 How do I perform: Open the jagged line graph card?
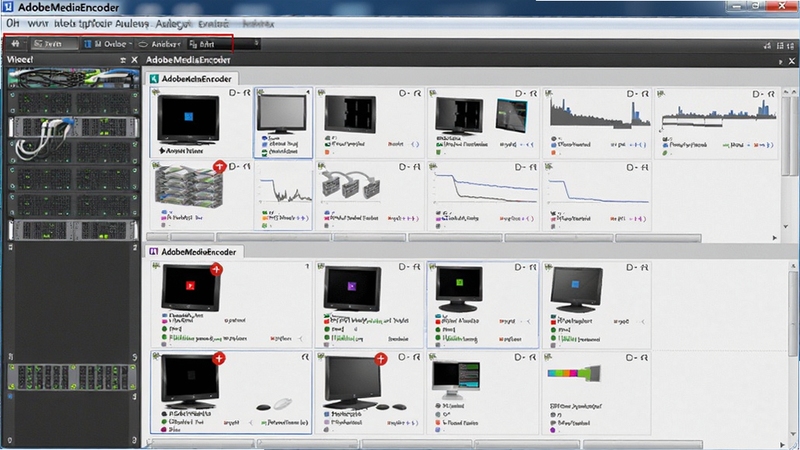(x=283, y=195)
